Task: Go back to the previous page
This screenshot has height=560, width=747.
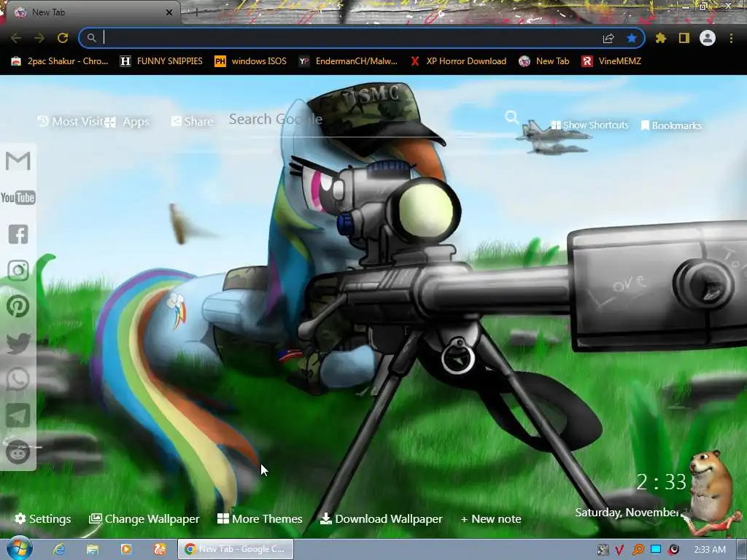Action: tap(16, 38)
